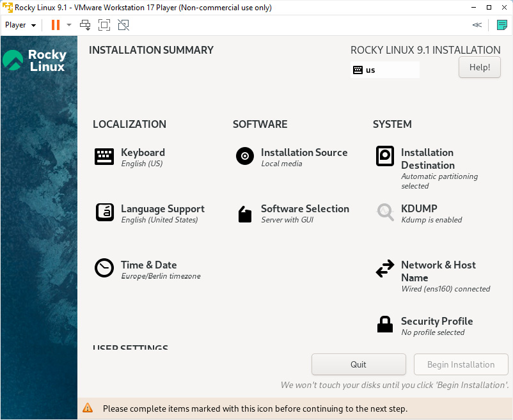Click the VMware icon in the title bar
Viewport: 513px width, 420px height.
point(7,7)
